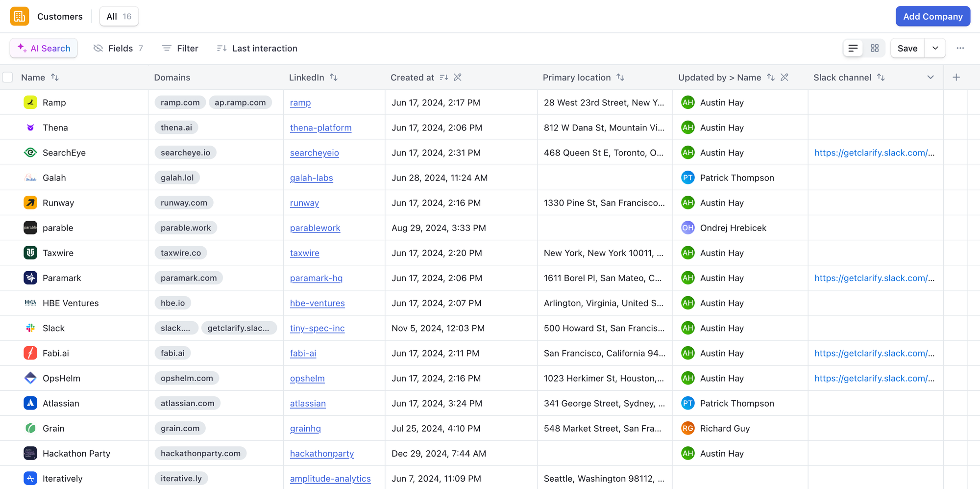This screenshot has height=489, width=980.
Task: Click the Slack company logo
Action: pos(30,328)
